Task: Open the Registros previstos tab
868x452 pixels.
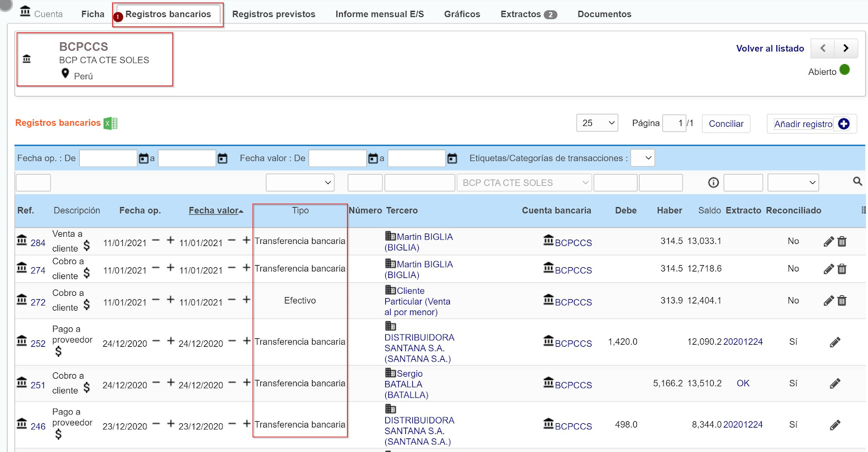Action: 273,14
